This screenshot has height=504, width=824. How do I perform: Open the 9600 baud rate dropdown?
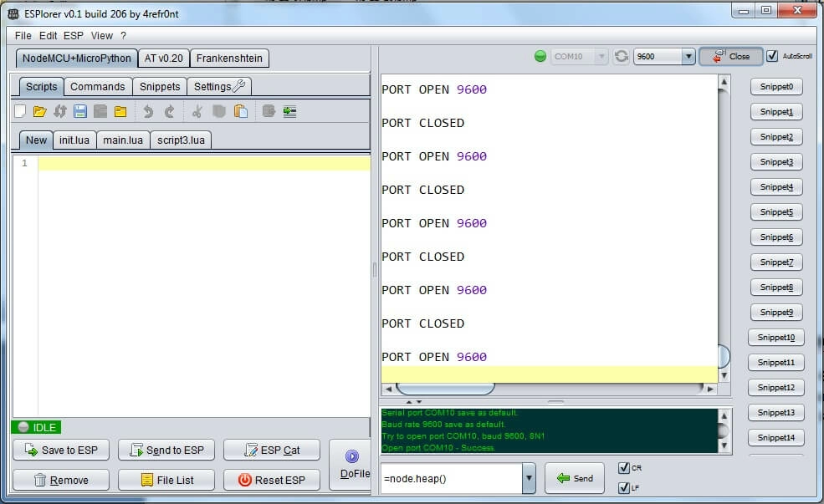pyautogui.click(x=688, y=57)
